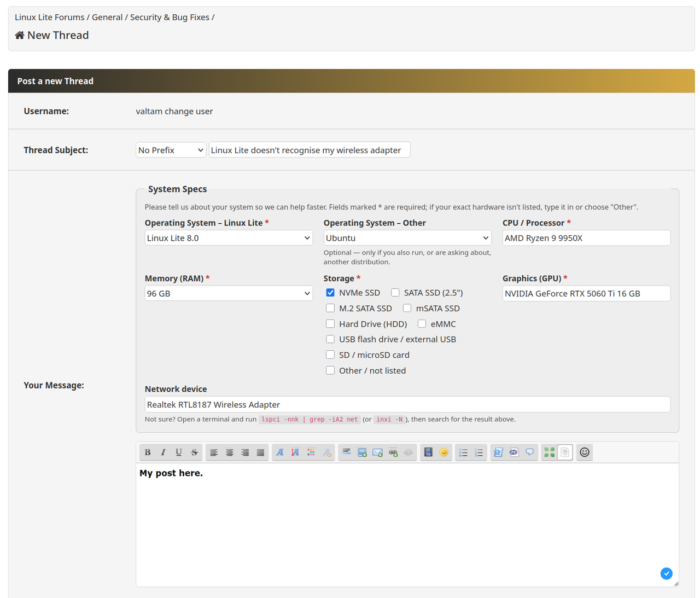Check the Hard Drive (HDD) checkbox
This screenshot has width=700, height=598.
coord(330,324)
